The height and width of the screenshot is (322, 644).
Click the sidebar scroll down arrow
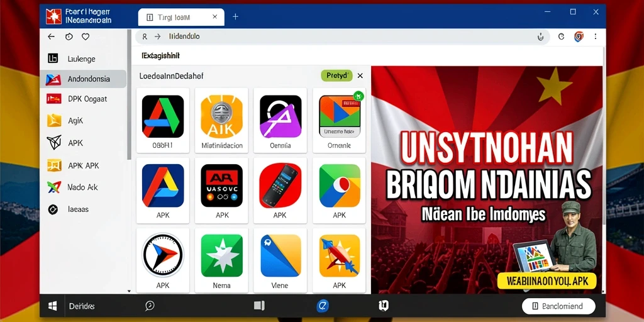point(129,291)
